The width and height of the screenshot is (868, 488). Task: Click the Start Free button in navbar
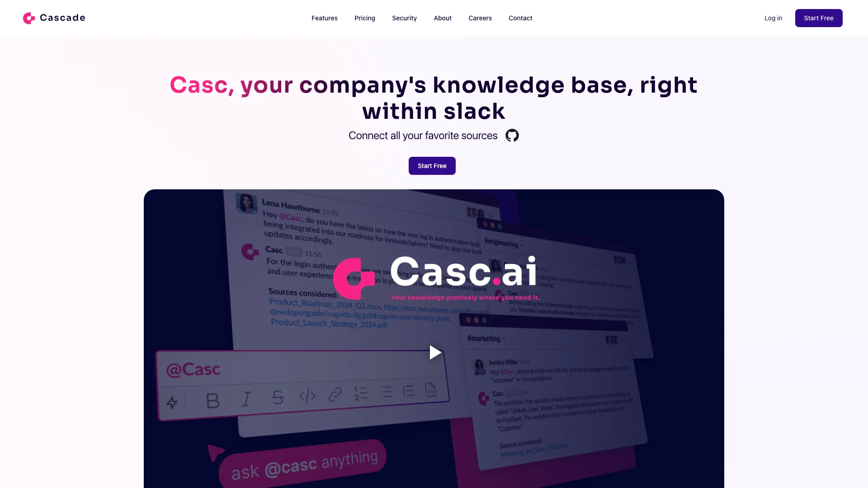(x=819, y=18)
